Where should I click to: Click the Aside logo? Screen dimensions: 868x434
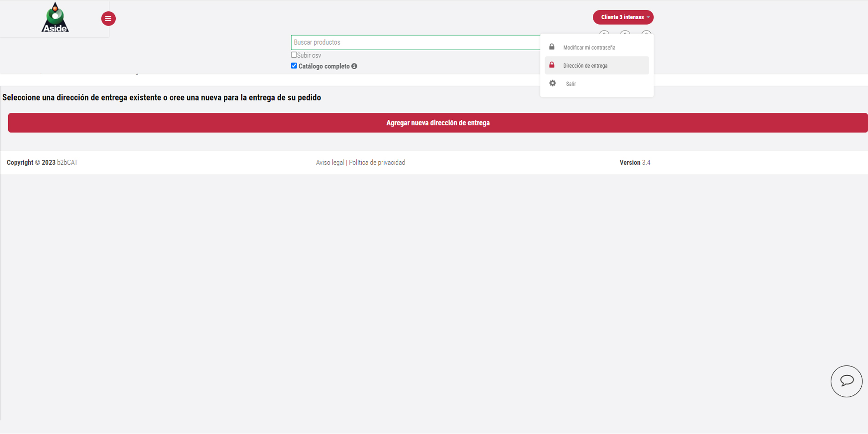(55, 18)
